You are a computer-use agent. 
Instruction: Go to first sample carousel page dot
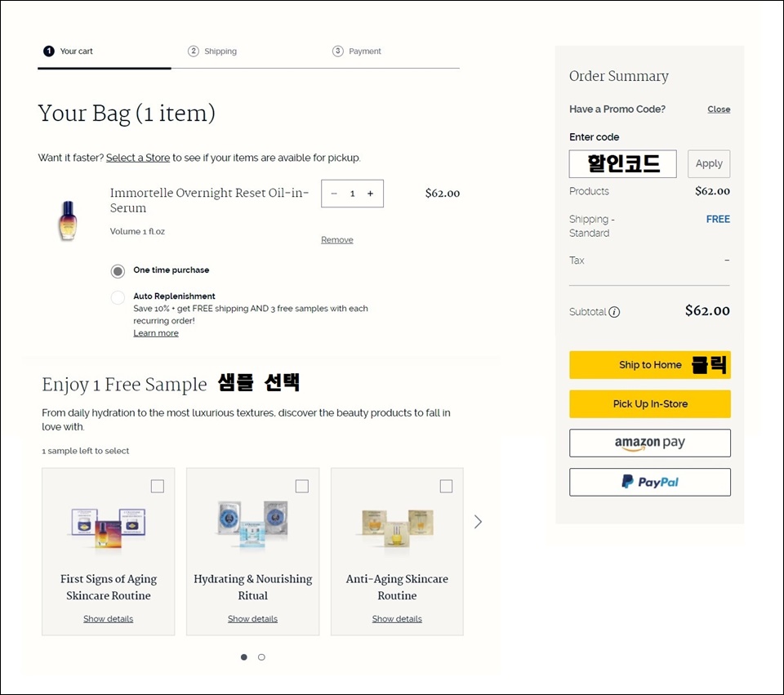pos(244,657)
